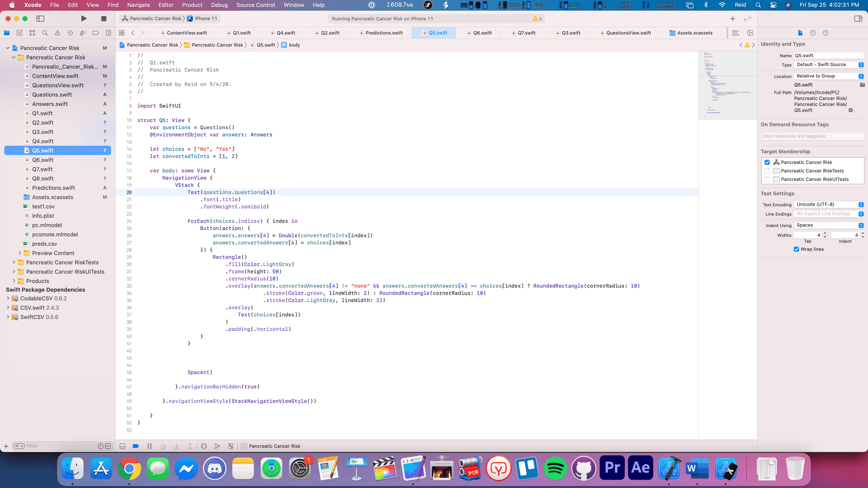Screen dimensions: 868x488
Task: Switch to the Predictions.swift tab
Action: coord(384,33)
